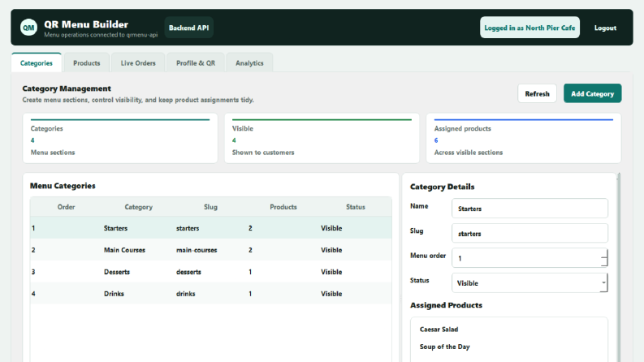Focus the Name input field
Image resolution: width=644 pixels, height=362 pixels.
(x=529, y=209)
